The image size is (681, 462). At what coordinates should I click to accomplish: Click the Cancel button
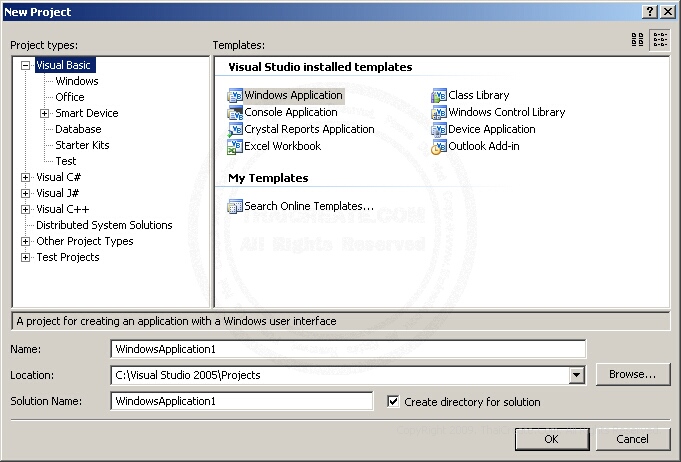tap(633, 439)
